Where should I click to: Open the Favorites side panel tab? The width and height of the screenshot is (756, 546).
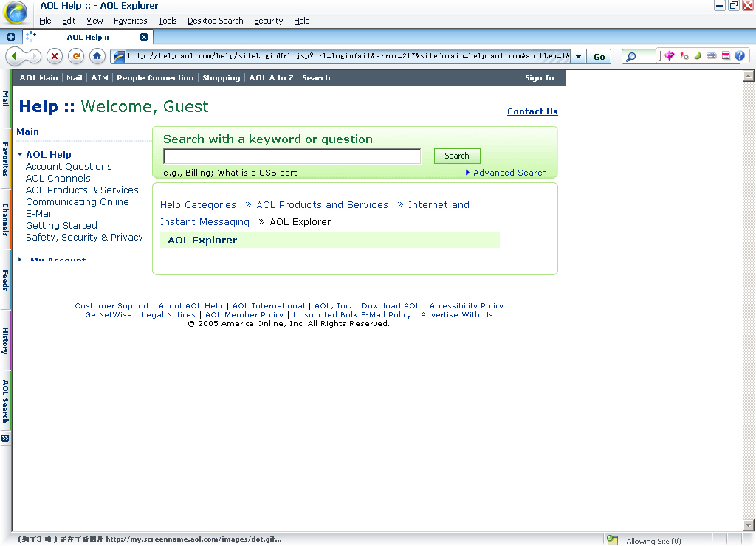click(5, 159)
